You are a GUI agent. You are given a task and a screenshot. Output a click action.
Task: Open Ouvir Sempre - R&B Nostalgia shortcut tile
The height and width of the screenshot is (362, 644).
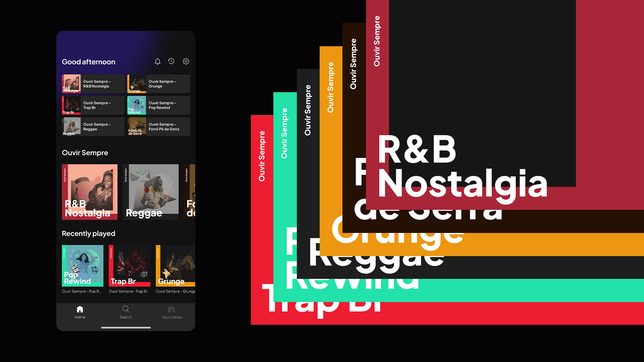(93, 84)
